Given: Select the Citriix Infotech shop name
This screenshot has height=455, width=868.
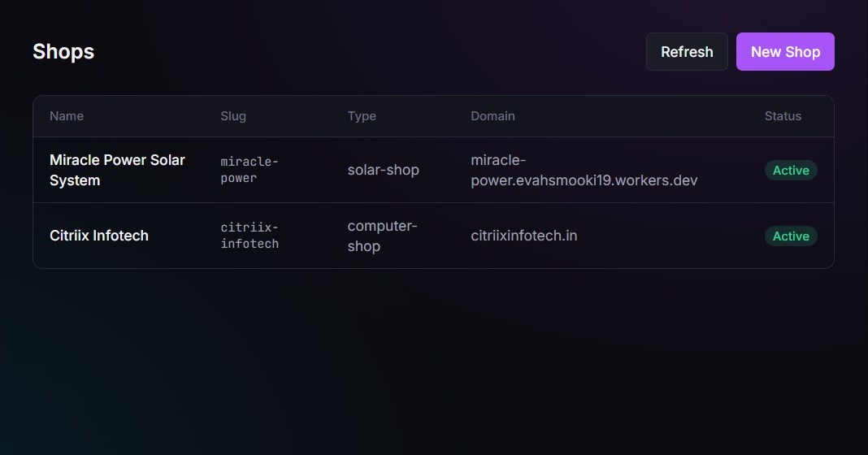Looking at the screenshot, I should pyautogui.click(x=99, y=236).
